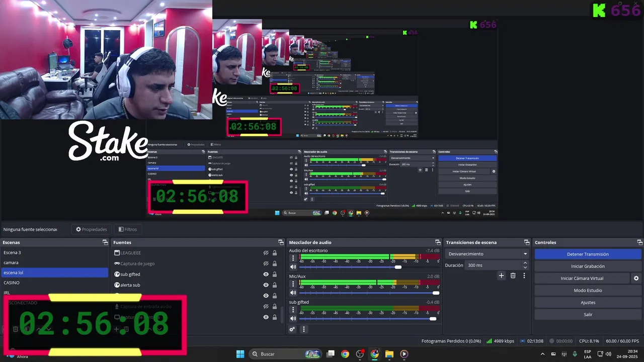Pop out the Escenas dock panel

point(105,242)
